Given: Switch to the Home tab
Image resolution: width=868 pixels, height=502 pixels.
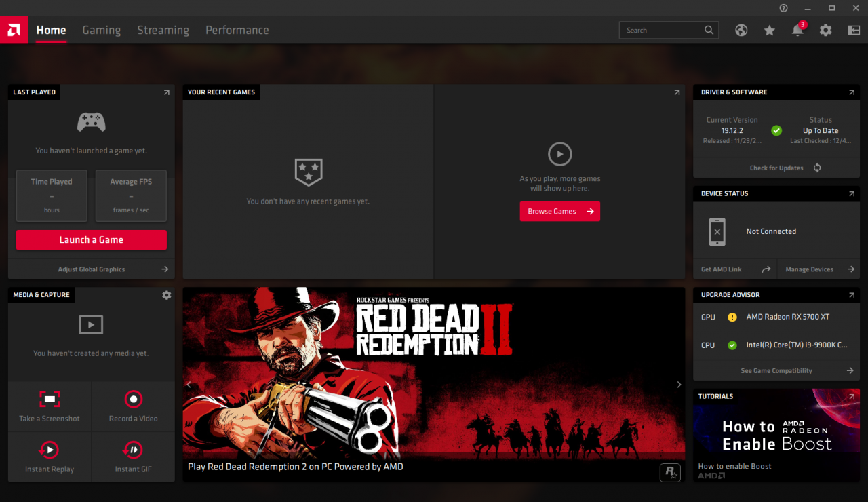Looking at the screenshot, I should [x=51, y=30].
